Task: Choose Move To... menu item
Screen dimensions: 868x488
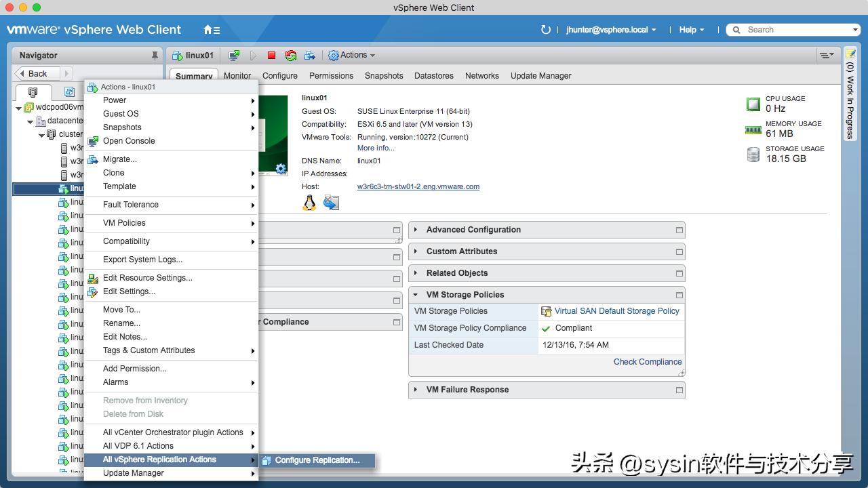Action: click(x=171, y=310)
